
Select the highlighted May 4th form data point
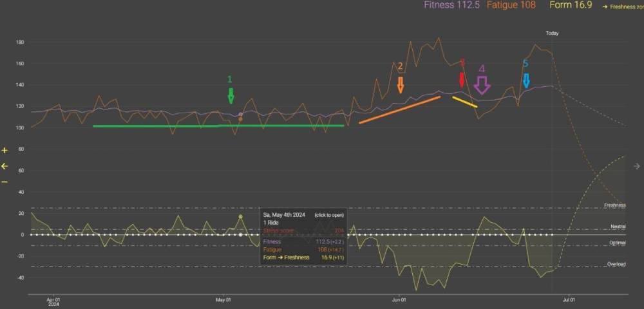tap(240, 216)
